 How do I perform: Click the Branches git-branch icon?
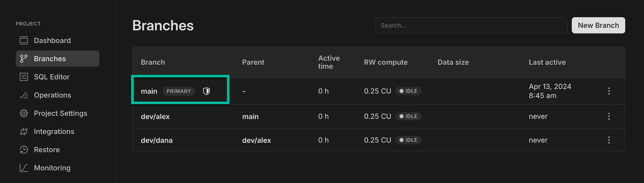tap(24, 59)
